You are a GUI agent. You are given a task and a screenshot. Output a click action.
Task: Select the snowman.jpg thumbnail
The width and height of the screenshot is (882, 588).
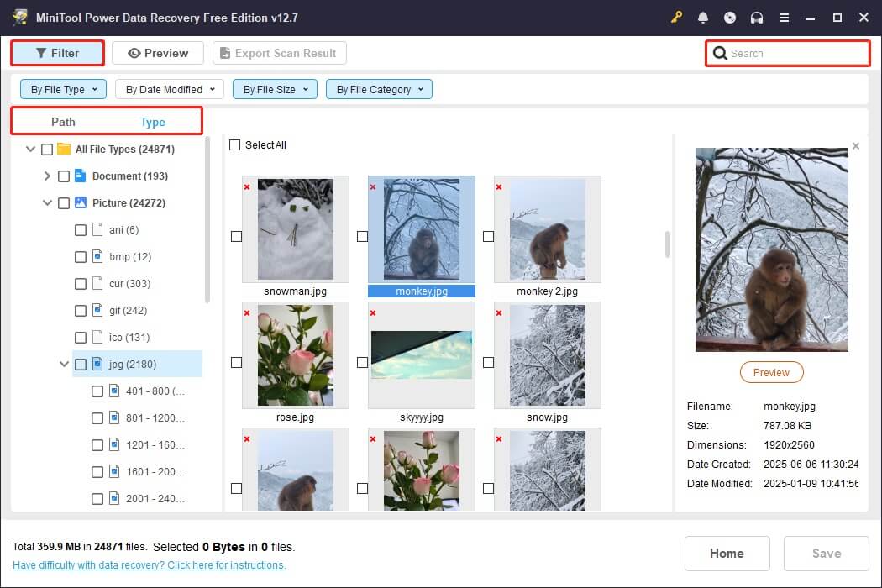pyautogui.click(x=295, y=228)
